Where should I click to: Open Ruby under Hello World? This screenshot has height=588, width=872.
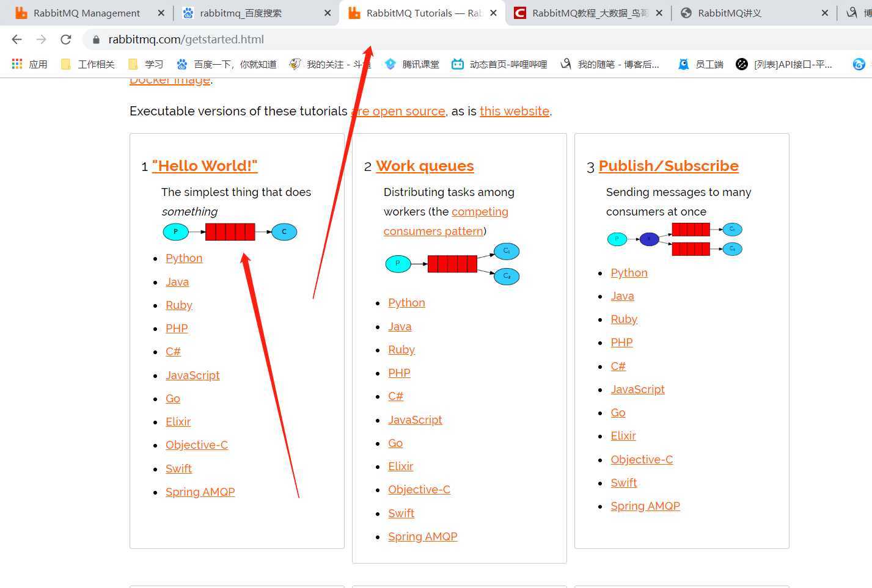point(179,305)
